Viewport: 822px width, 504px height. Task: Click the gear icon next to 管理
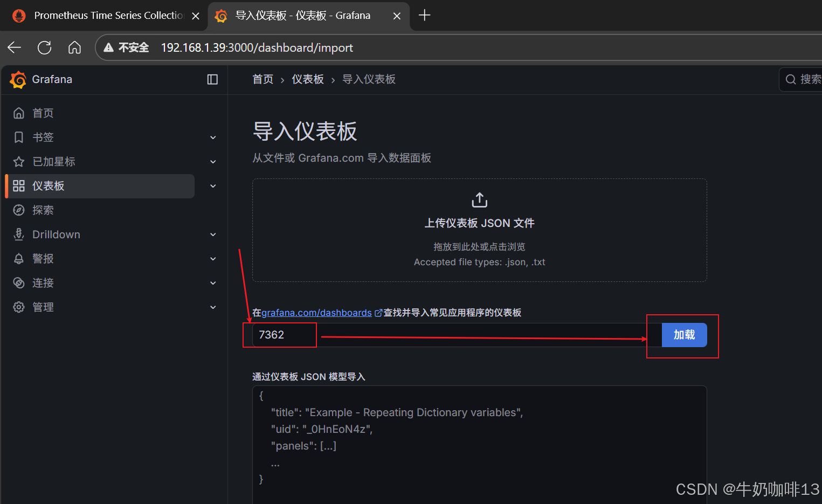19,307
